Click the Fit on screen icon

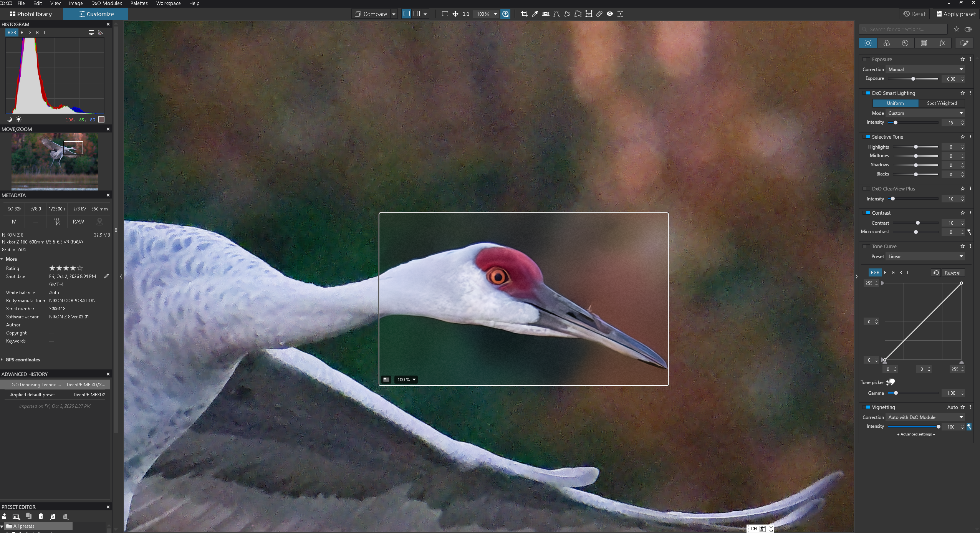click(445, 14)
